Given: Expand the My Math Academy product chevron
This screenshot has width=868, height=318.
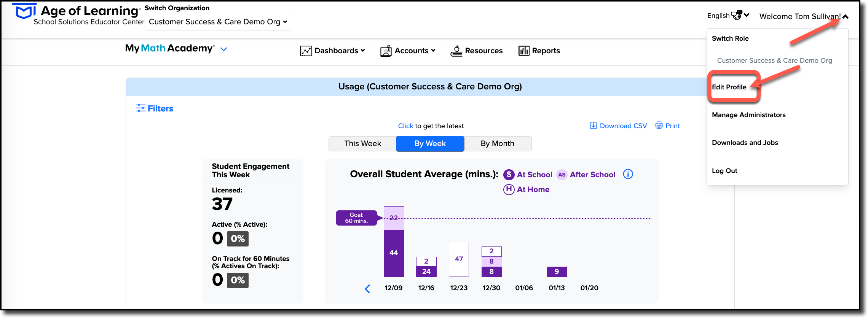Looking at the screenshot, I should point(224,49).
